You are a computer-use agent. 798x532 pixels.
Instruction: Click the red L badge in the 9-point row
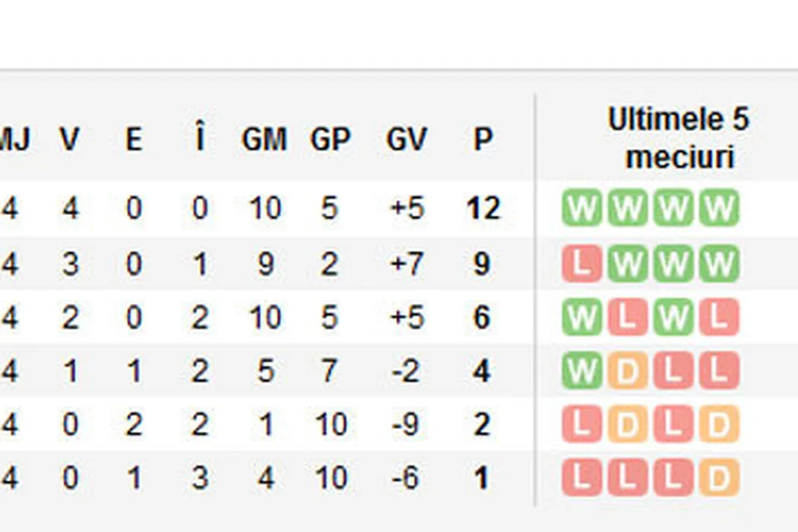tap(581, 264)
